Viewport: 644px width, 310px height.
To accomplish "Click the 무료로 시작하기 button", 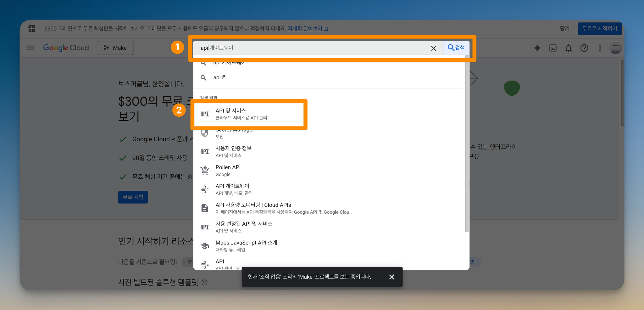I will tap(600, 28).
